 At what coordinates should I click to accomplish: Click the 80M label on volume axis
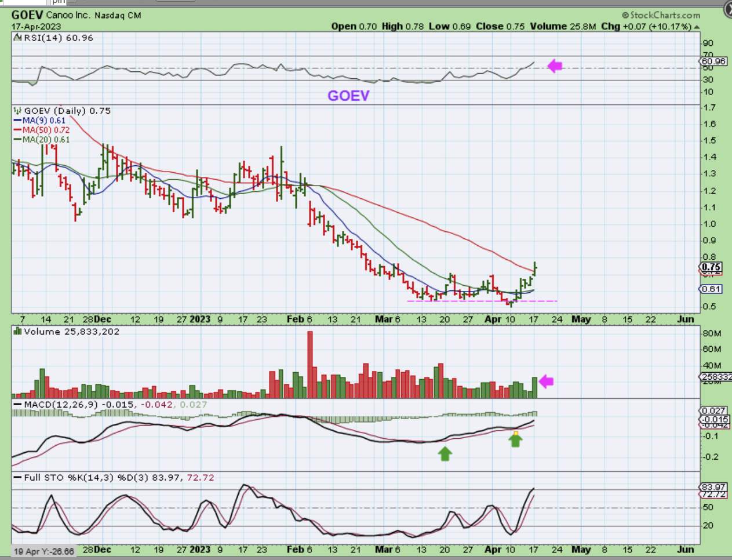[x=712, y=333]
